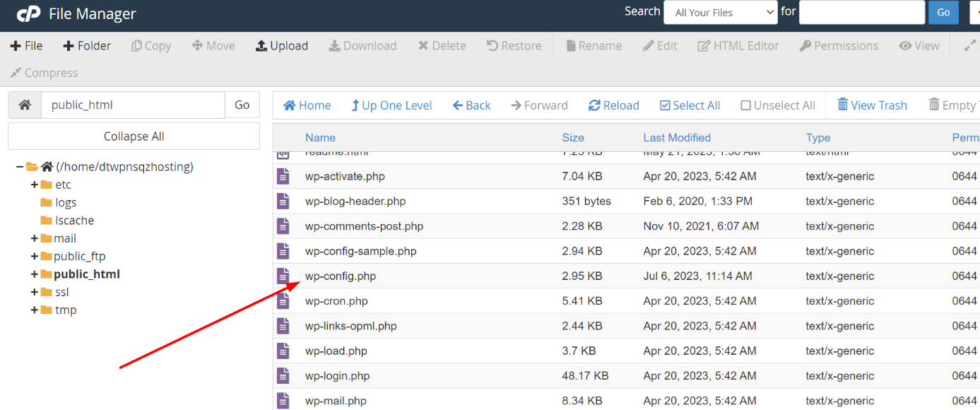Click the Permissions icon
The width and height of the screenshot is (980, 410).
[x=839, y=45]
